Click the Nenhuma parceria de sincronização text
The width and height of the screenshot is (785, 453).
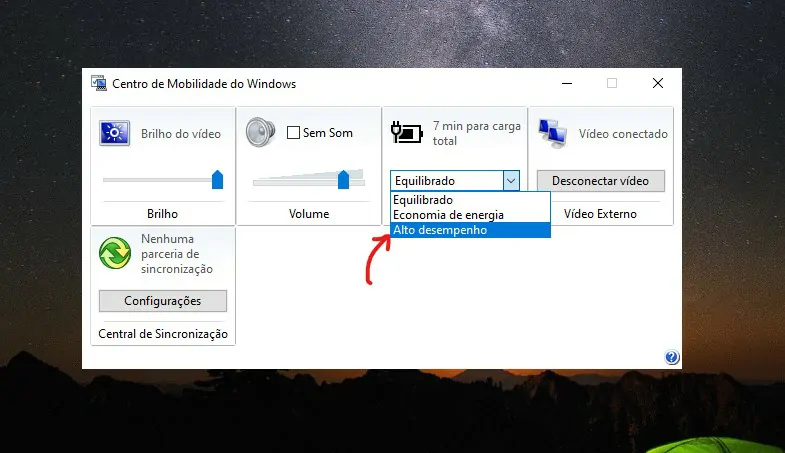pos(177,254)
